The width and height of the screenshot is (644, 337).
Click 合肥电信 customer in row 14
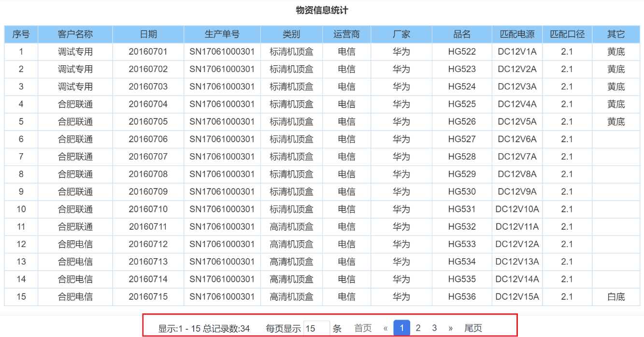click(75, 279)
